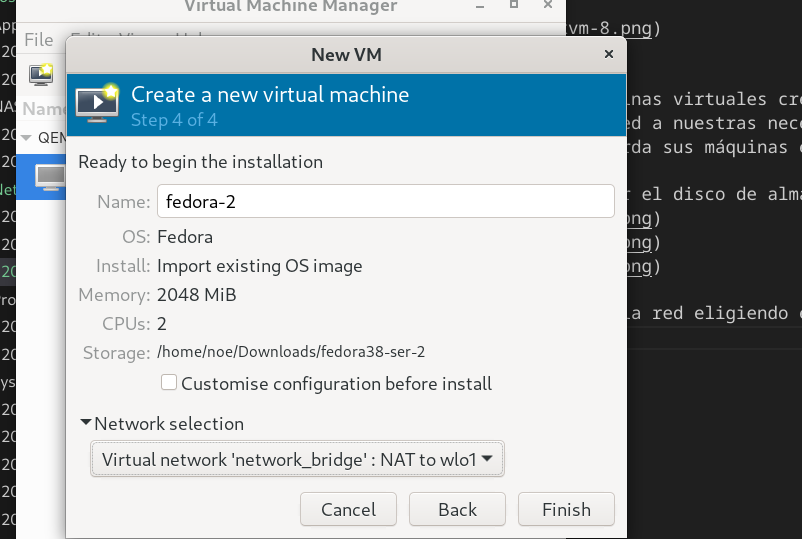
Task: Click the Name column header
Action: (x=44, y=109)
